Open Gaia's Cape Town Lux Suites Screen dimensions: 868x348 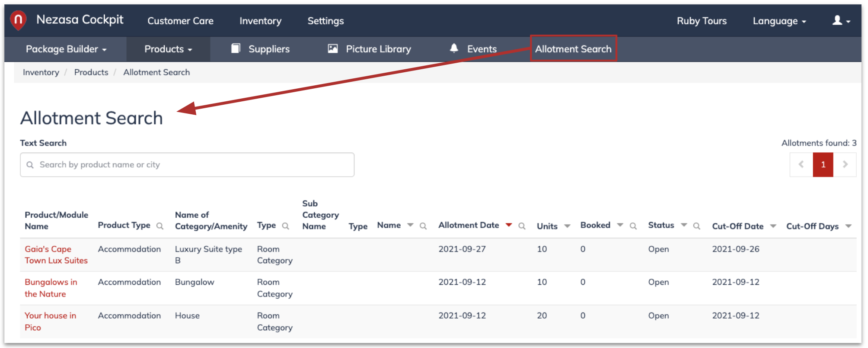tap(56, 255)
